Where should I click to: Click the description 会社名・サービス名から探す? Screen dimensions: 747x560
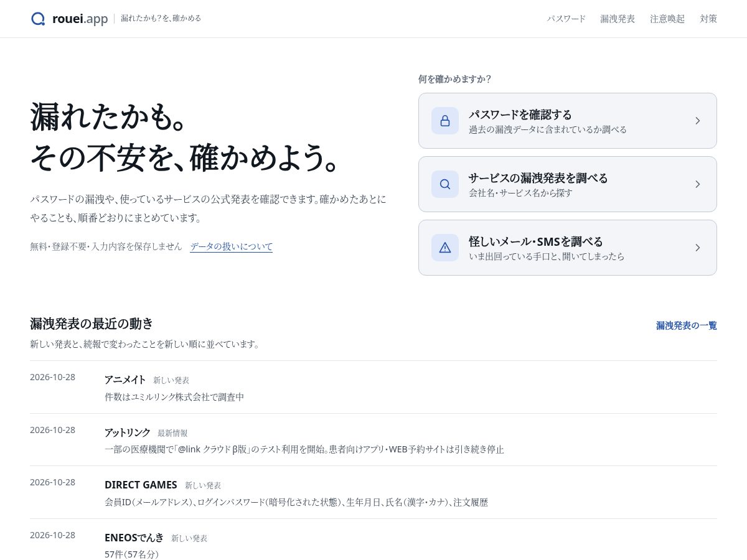point(520,193)
